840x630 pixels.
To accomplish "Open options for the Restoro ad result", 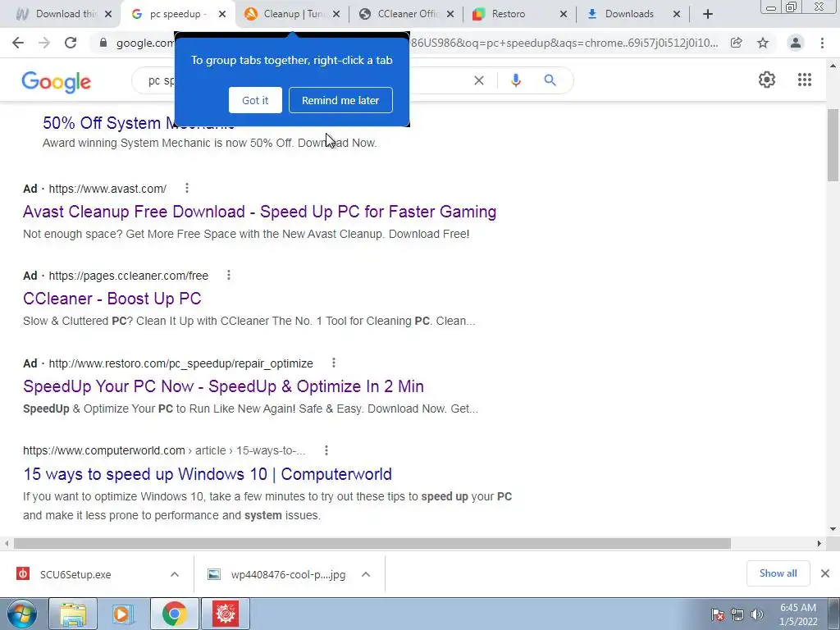I will click(x=333, y=363).
